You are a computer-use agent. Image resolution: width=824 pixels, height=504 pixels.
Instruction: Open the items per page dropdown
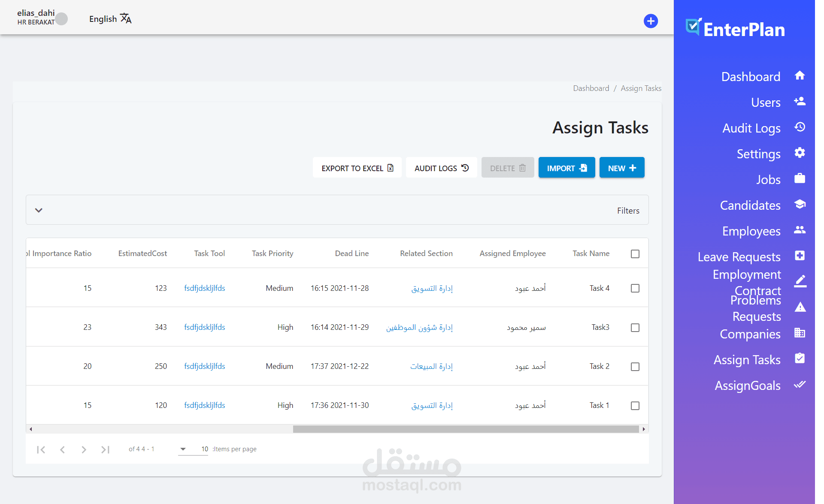(183, 449)
